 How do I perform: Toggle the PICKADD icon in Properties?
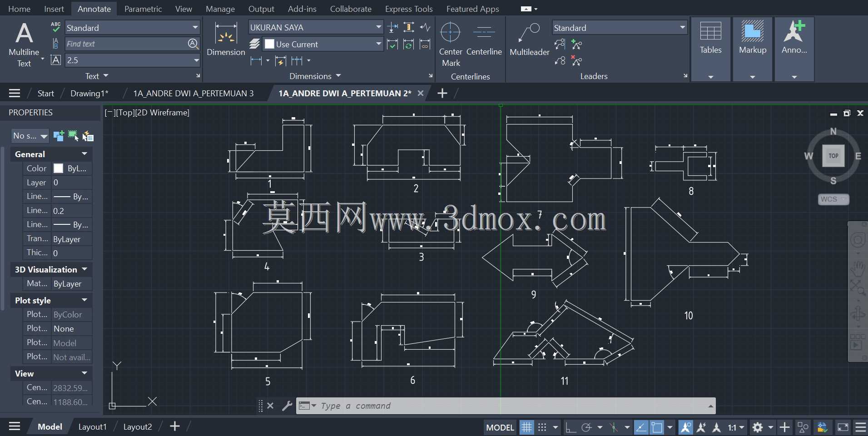click(59, 136)
